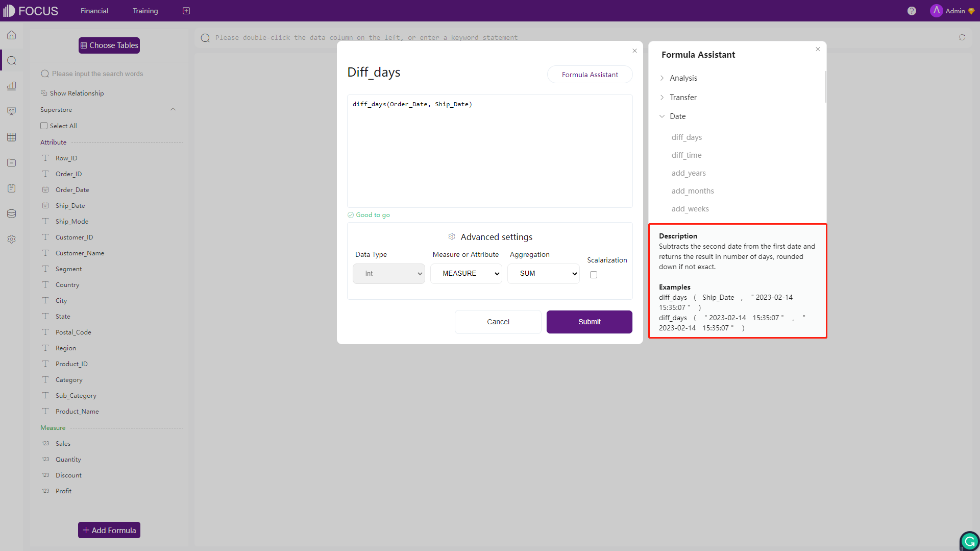The height and width of the screenshot is (551, 980).
Task: Select the Profit measure
Action: point(63,491)
